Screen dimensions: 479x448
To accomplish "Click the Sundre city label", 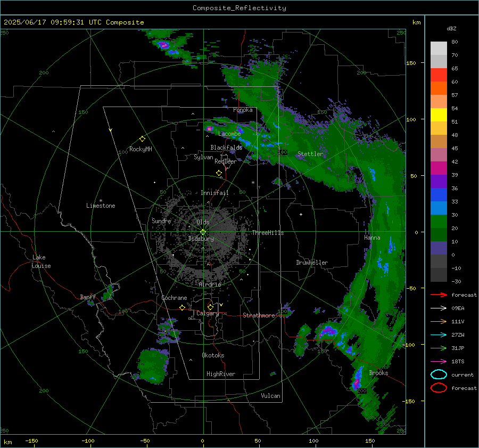I will coord(161,221).
